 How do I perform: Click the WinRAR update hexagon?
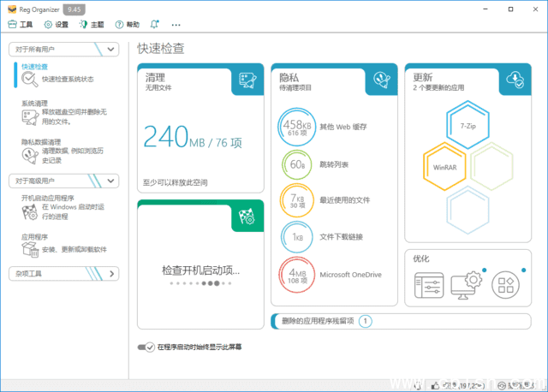[x=444, y=167]
